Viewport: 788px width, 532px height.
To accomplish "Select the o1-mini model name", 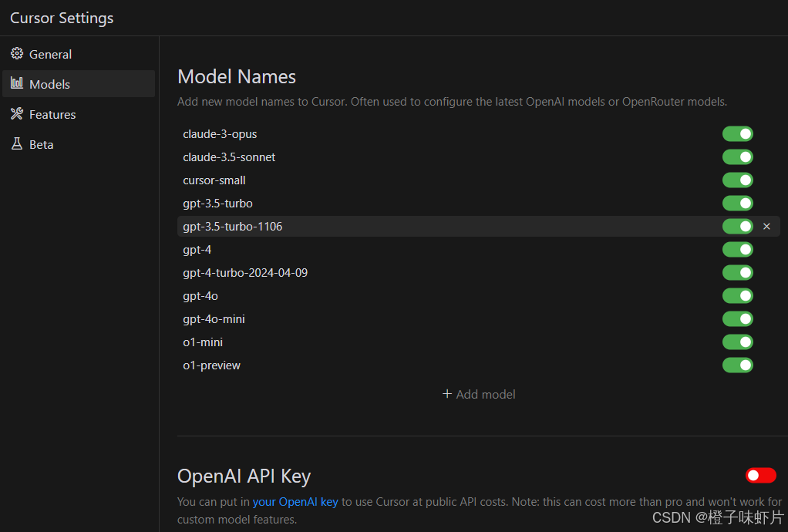I will [203, 342].
